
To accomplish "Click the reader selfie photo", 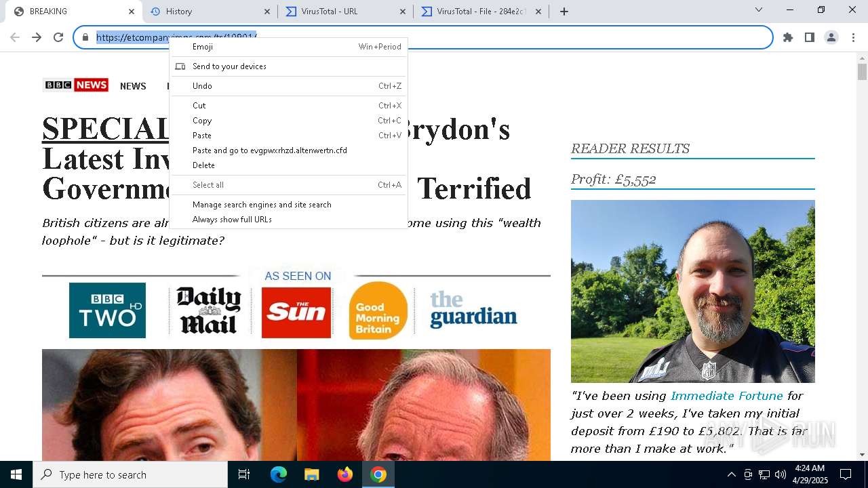I will tap(692, 291).
